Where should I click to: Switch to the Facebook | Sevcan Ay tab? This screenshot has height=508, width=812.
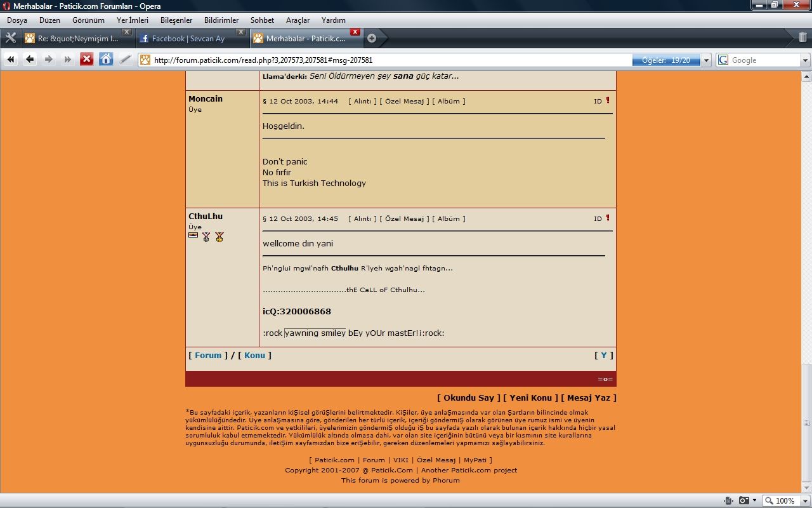click(x=192, y=38)
